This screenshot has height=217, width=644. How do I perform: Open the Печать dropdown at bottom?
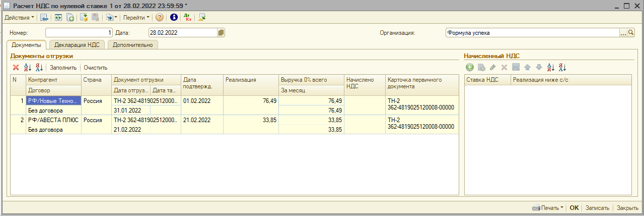tap(548, 208)
